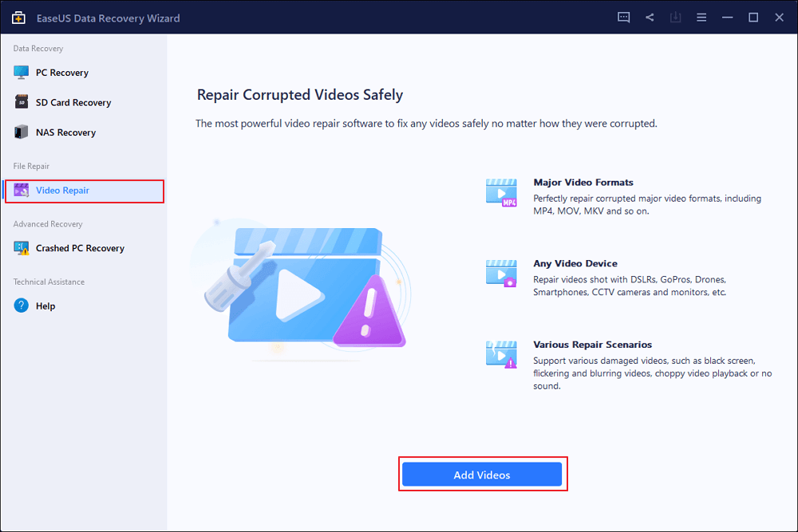The width and height of the screenshot is (798, 532).
Task: Click the 'Major Video Formats' heading text
Action: coord(583,182)
